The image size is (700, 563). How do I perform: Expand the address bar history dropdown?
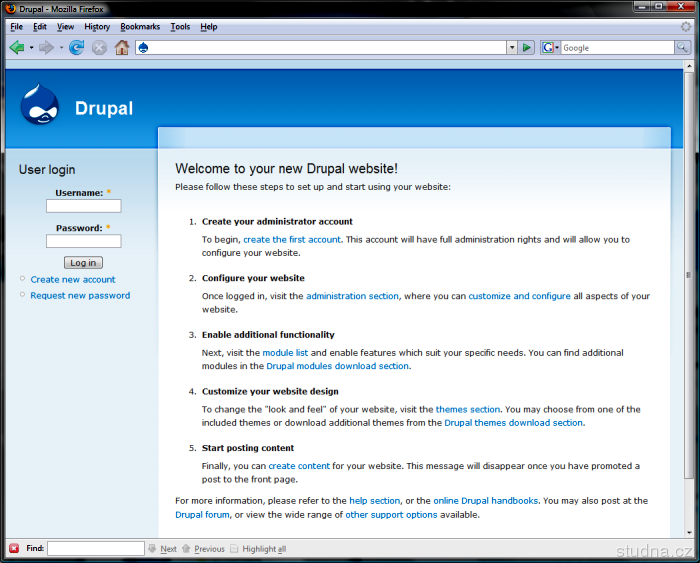(x=512, y=47)
